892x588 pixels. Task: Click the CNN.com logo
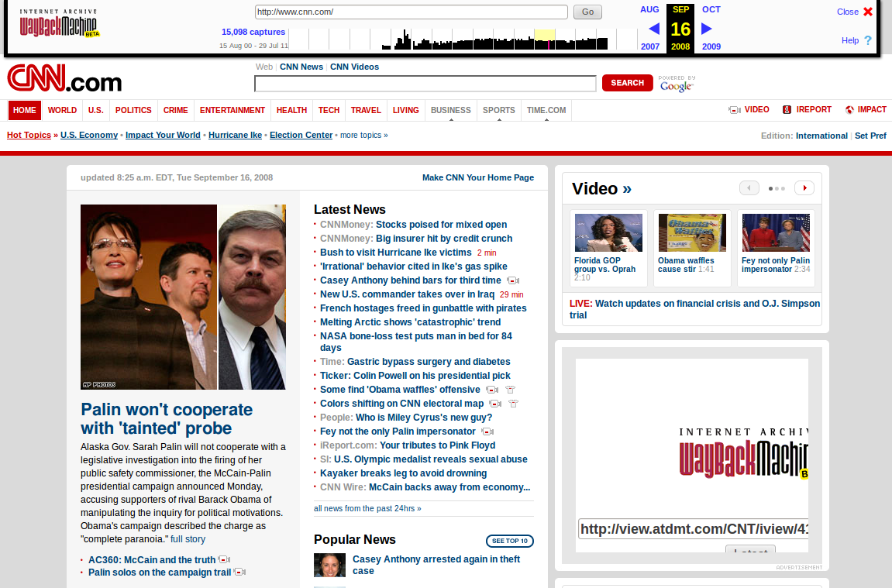click(x=64, y=78)
